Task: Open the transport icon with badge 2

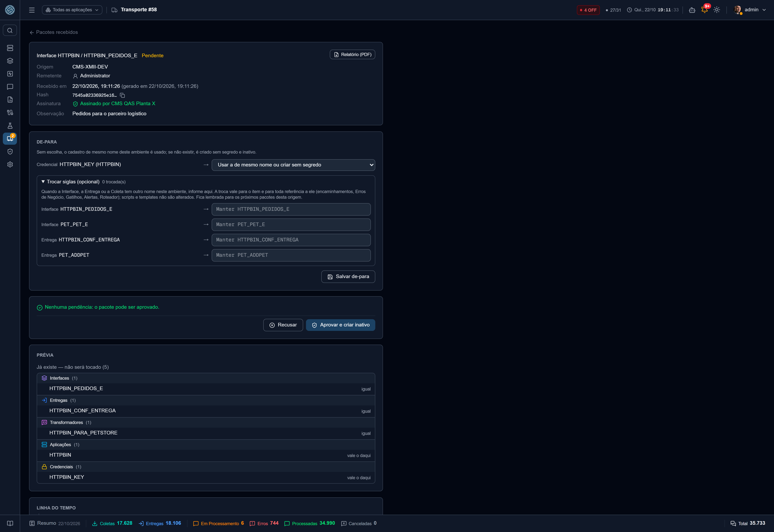Action: coord(10,139)
